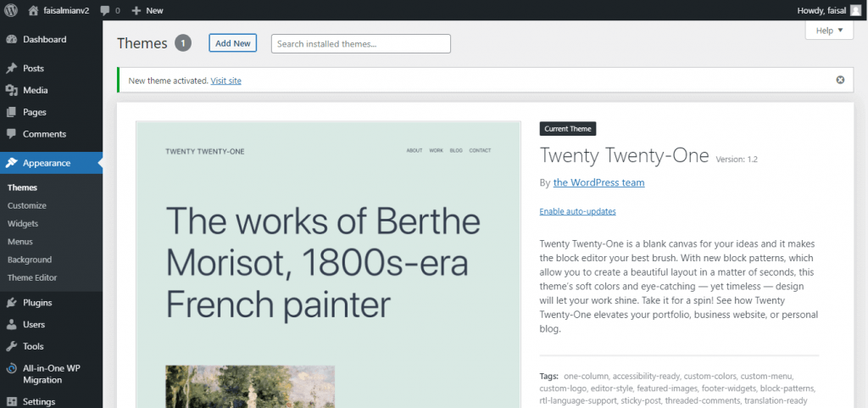Image resolution: width=868 pixels, height=408 pixels.
Task: Click the WordPress logo icon in admin bar
Action: pyautogui.click(x=11, y=10)
